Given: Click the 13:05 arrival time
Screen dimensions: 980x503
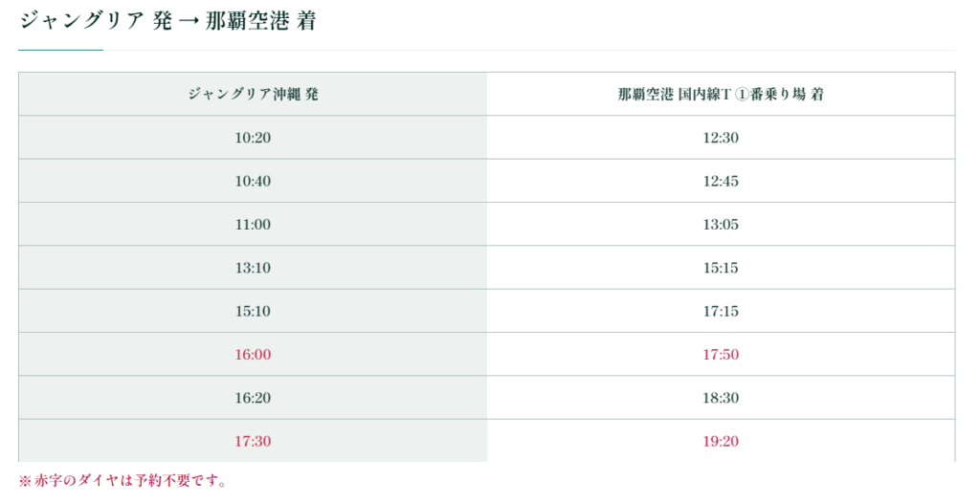Looking at the screenshot, I should tap(721, 225).
